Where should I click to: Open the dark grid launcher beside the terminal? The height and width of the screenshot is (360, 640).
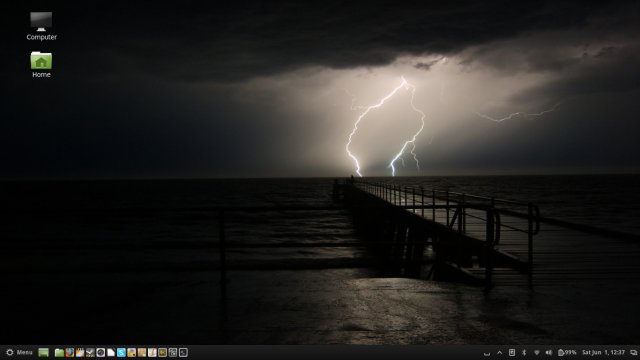click(x=173, y=352)
